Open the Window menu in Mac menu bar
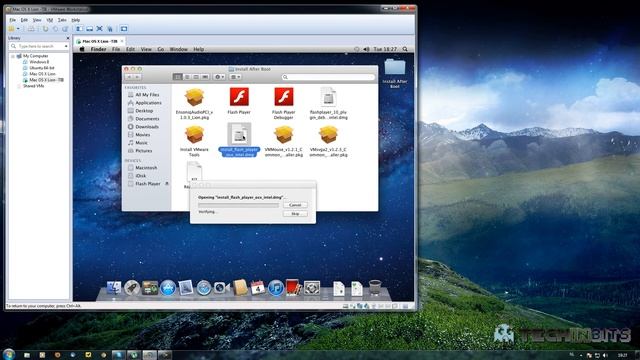Viewport: 640px width, 360px height. click(x=178, y=49)
